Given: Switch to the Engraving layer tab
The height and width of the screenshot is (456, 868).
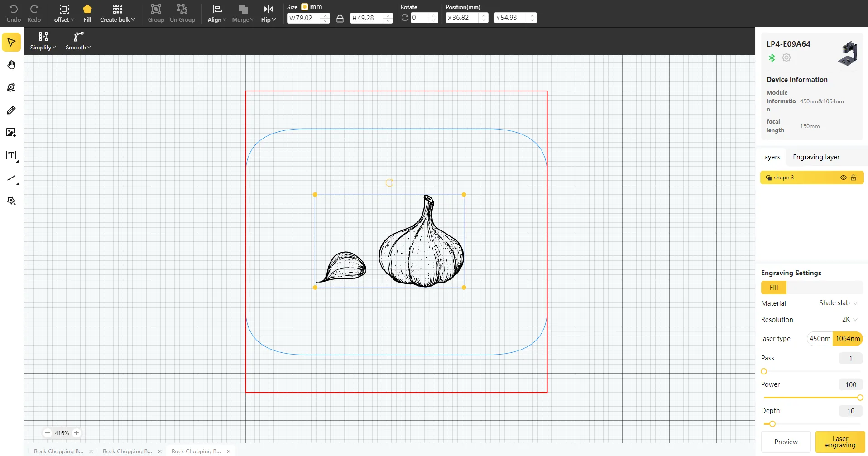Looking at the screenshot, I should 816,157.
